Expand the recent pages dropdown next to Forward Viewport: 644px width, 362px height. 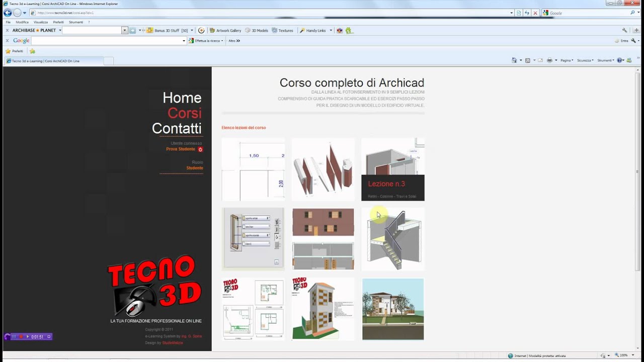click(25, 13)
